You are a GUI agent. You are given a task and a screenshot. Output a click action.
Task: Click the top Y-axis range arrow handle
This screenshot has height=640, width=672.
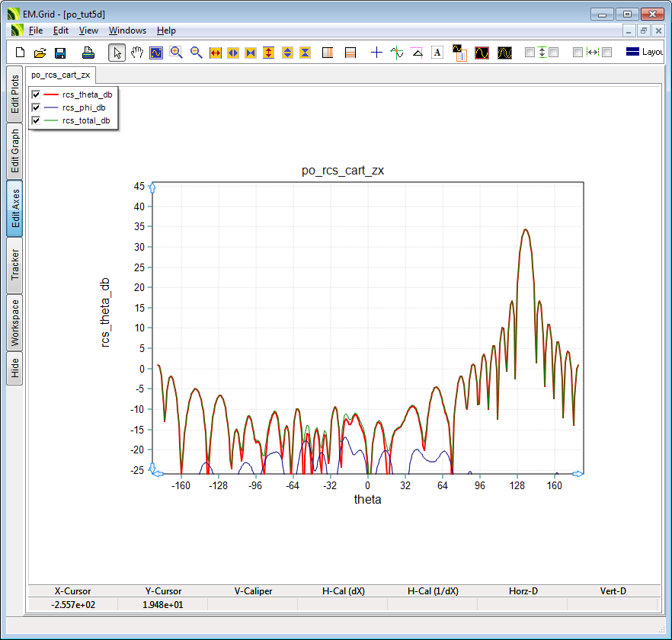coord(152,187)
